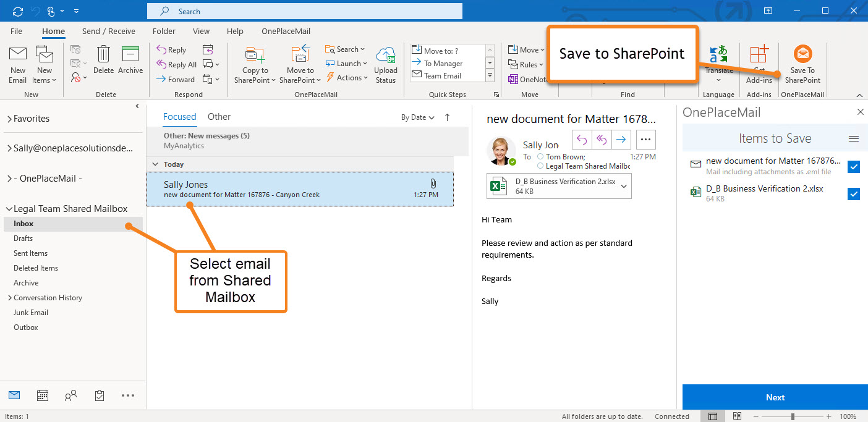Open the View ribbon tab
Image resolution: width=868 pixels, height=422 pixels.
(201, 31)
